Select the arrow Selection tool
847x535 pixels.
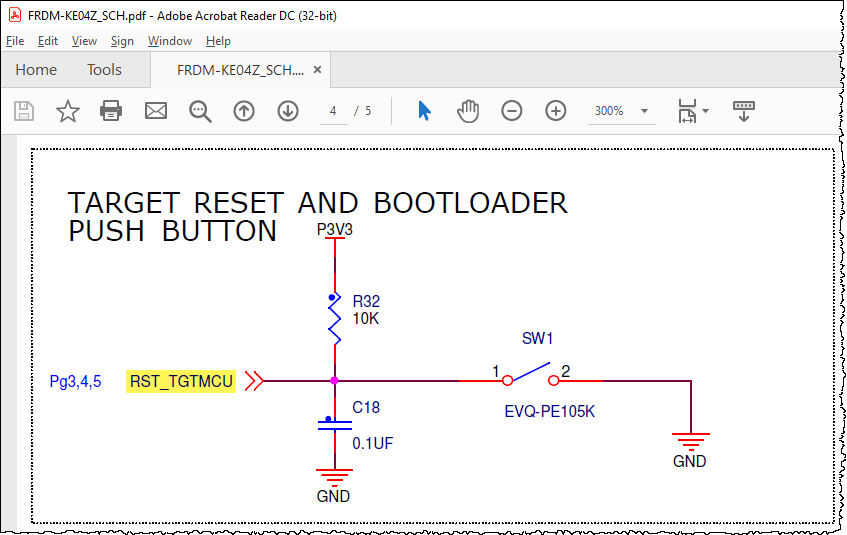pos(425,111)
